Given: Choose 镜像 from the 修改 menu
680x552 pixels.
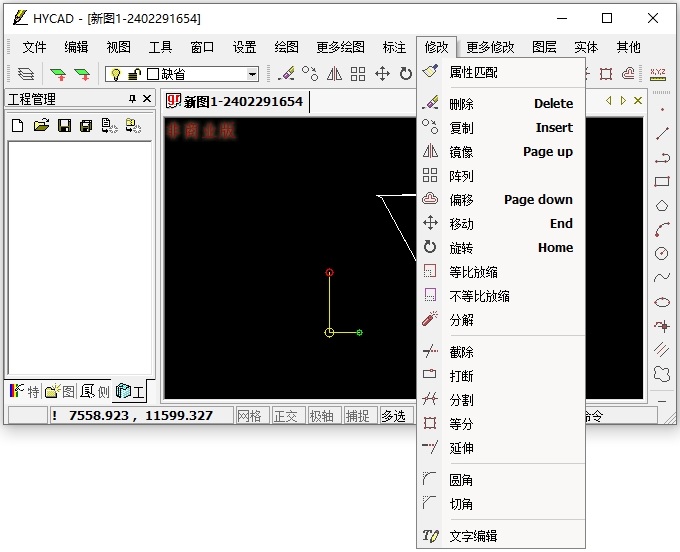Looking at the screenshot, I should pyautogui.click(x=461, y=152).
